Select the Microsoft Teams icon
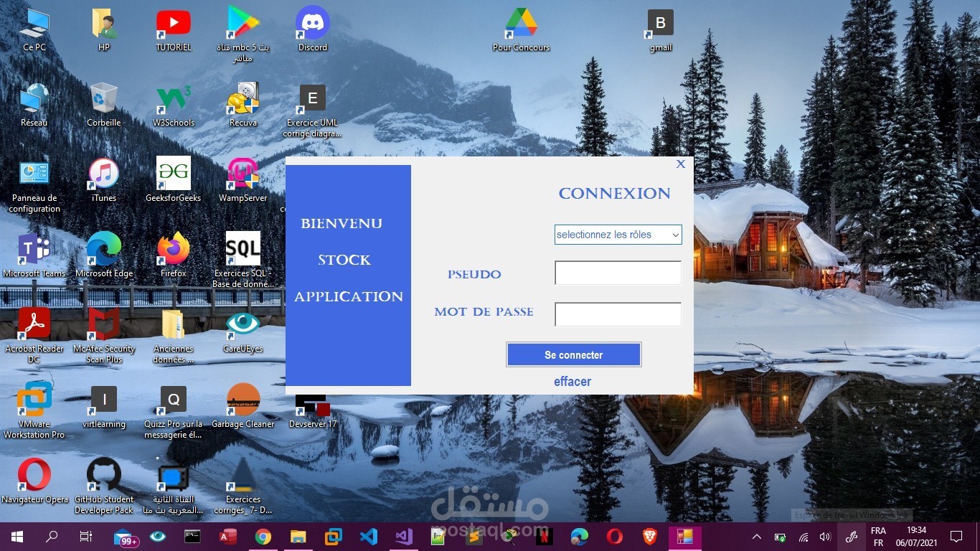Screen dimensions: 980x551 coord(34,256)
